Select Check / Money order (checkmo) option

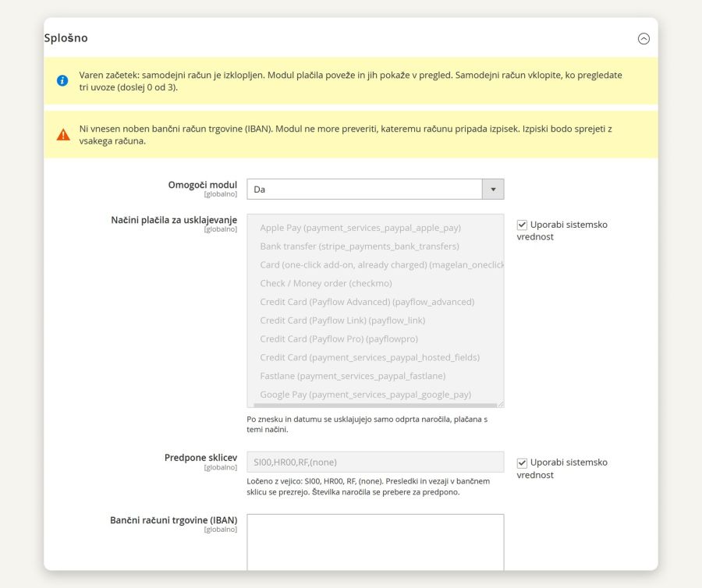click(375, 283)
